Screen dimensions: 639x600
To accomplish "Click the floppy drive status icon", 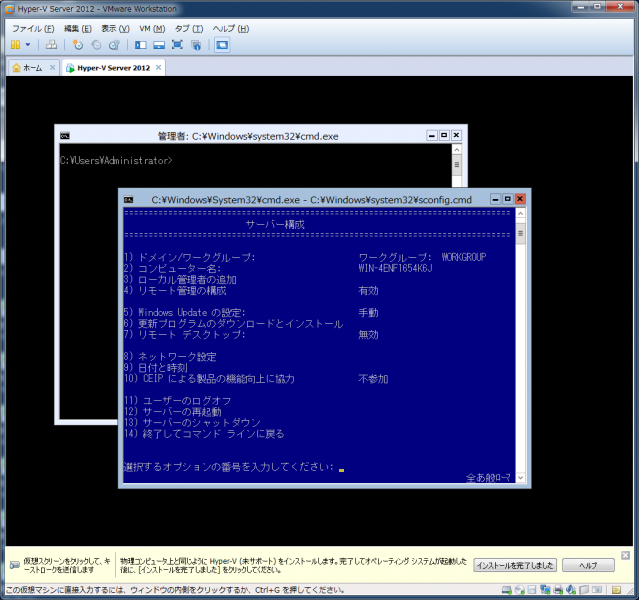I will [532, 590].
